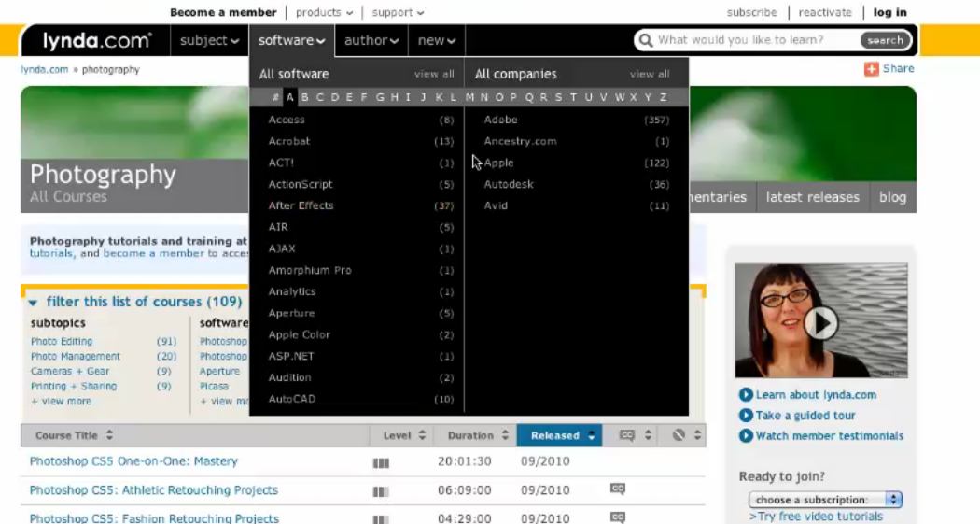Filter by Printing + Sharing subtopic
The width and height of the screenshot is (980, 524).
pyautogui.click(x=74, y=387)
